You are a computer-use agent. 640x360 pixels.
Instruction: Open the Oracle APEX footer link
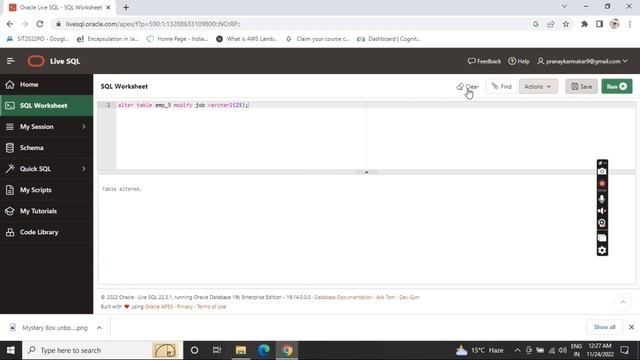click(159, 307)
